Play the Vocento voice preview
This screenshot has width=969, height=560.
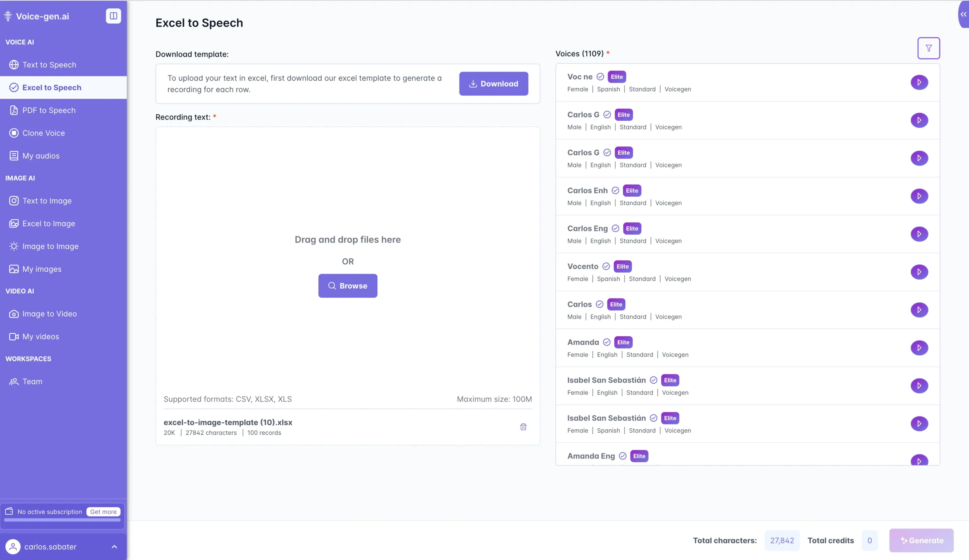[x=919, y=272]
